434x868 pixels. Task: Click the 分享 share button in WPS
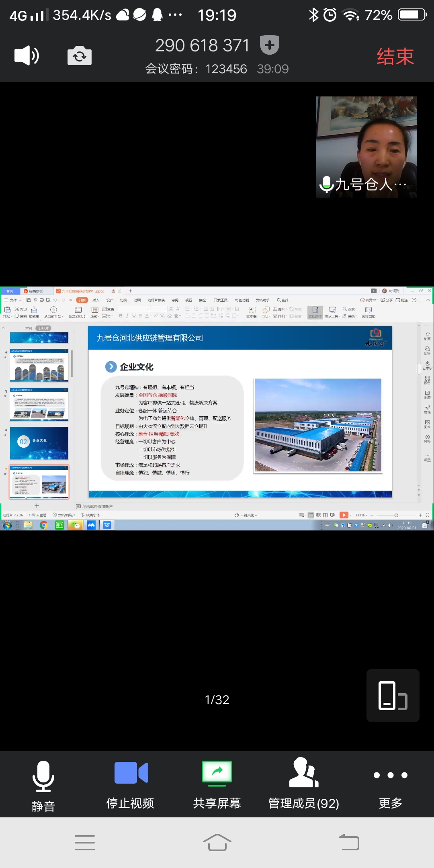387,300
